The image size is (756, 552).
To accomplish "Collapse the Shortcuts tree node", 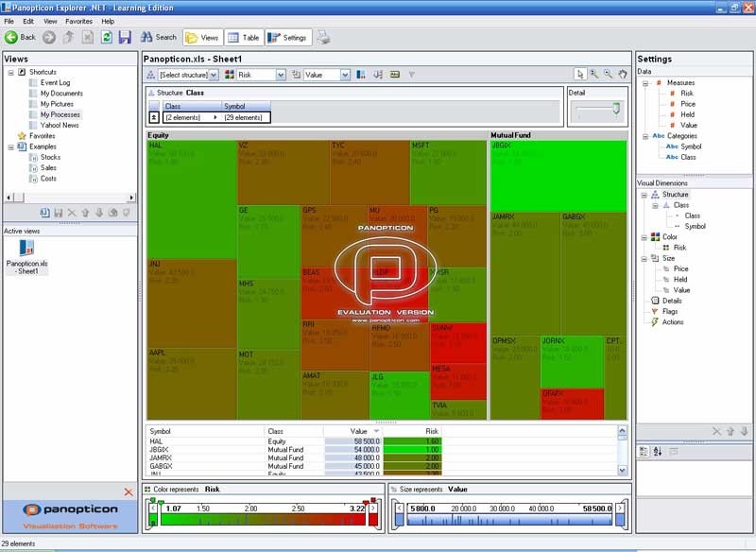I will point(10,73).
